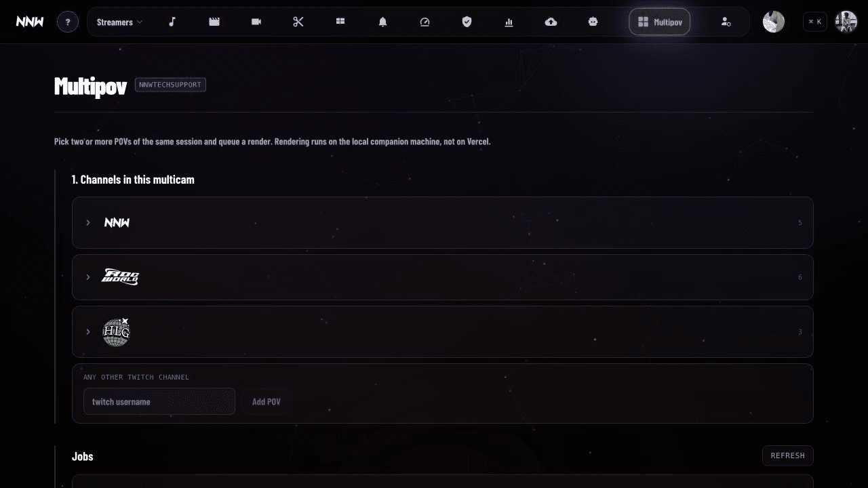Open the Streamers dropdown menu

point(120,22)
